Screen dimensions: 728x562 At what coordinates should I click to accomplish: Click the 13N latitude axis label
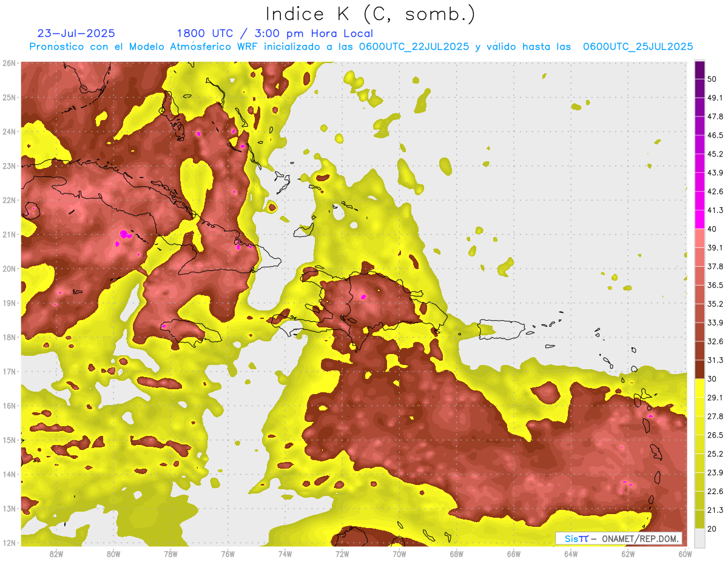point(9,509)
